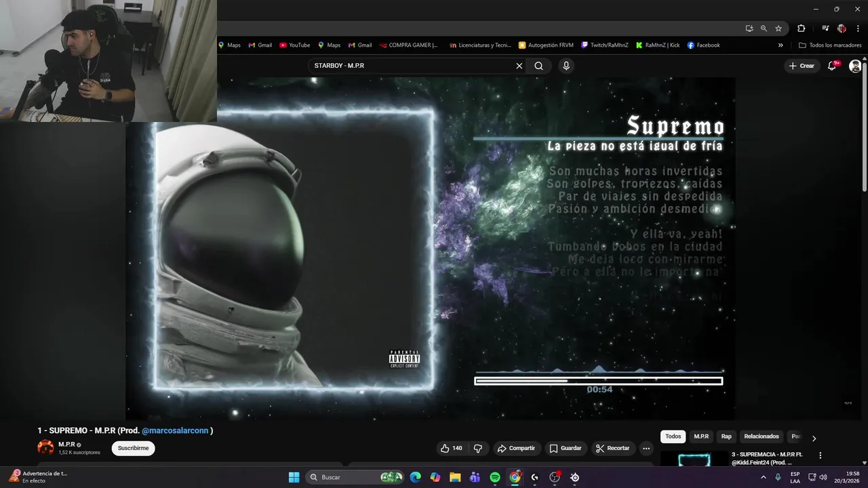
Task: Open File Explorer from taskbar
Action: click(455, 477)
